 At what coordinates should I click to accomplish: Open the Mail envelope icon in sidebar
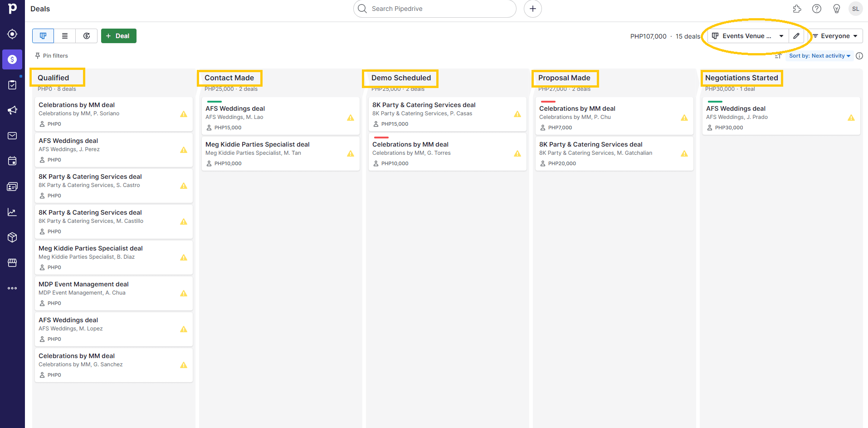pos(12,136)
